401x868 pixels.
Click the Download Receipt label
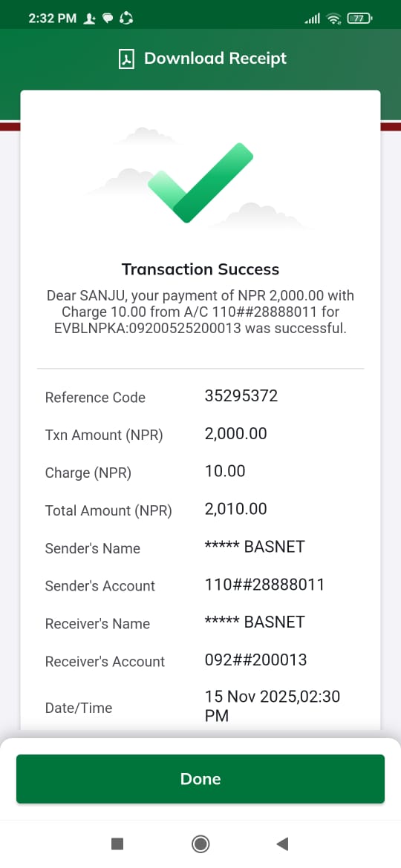pos(215,58)
